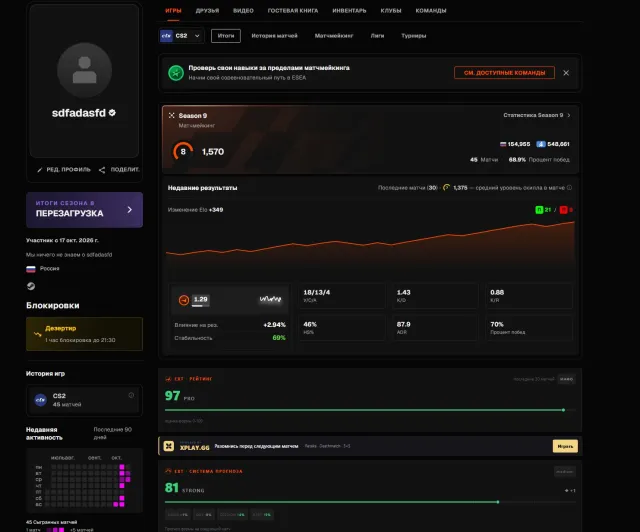Image resolution: width=640 pixels, height=532 pixels.
Task: Click the 87.9 ADR stat card
Action: (x=435, y=327)
